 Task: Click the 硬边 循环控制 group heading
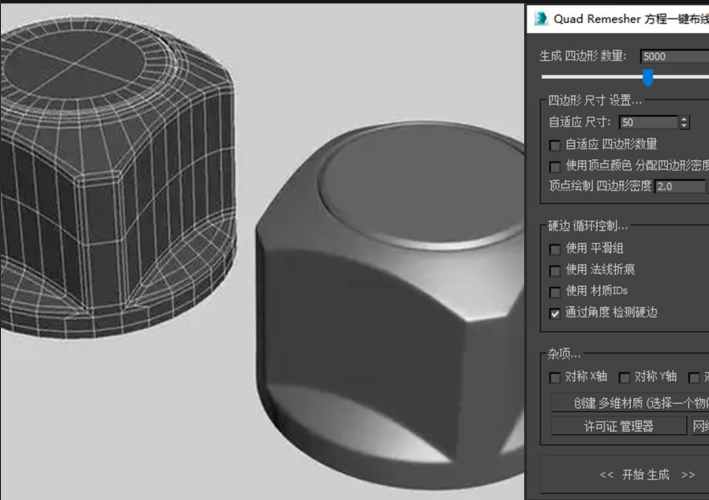[588, 226]
